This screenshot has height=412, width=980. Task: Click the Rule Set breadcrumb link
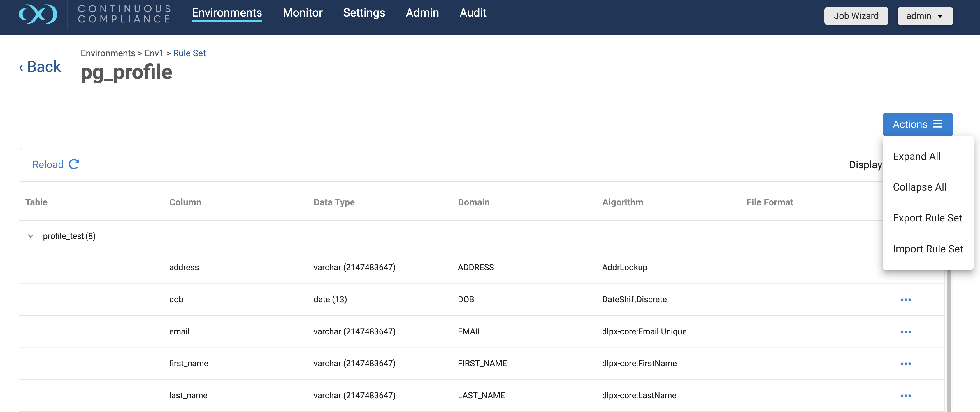189,53
